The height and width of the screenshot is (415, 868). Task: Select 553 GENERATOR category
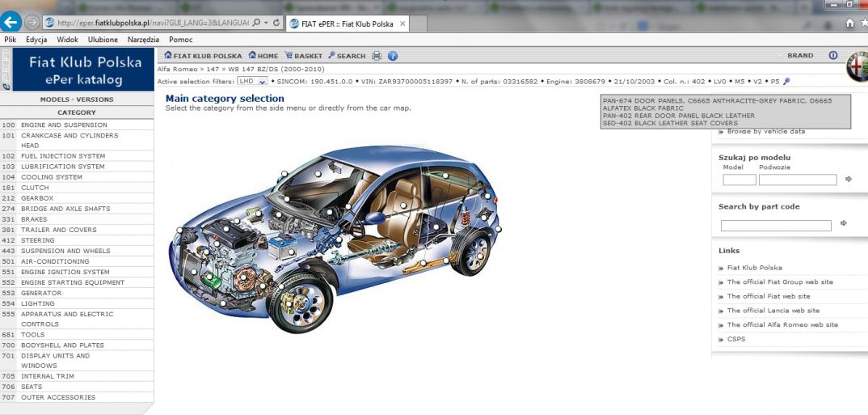click(x=77, y=293)
